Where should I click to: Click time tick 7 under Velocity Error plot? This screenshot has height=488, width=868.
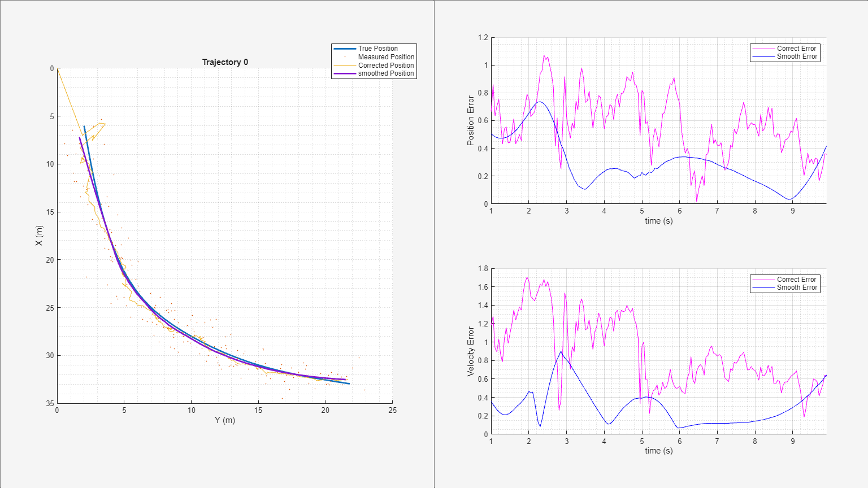pos(717,441)
